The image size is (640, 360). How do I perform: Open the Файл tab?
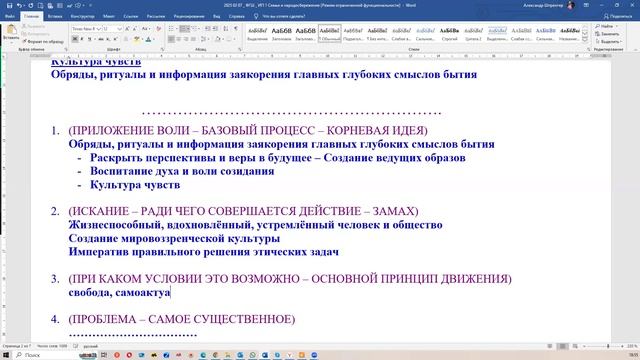(x=10, y=16)
